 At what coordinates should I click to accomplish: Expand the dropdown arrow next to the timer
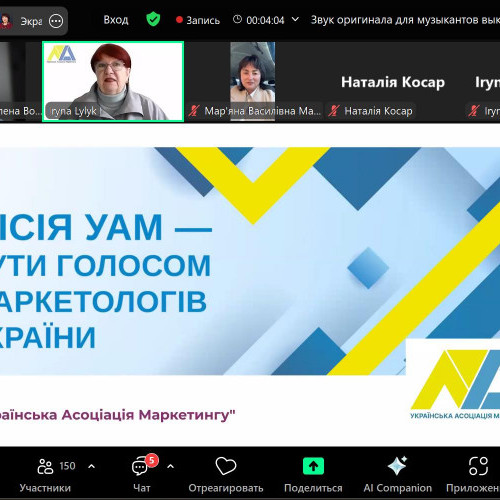pyautogui.click(x=295, y=19)
